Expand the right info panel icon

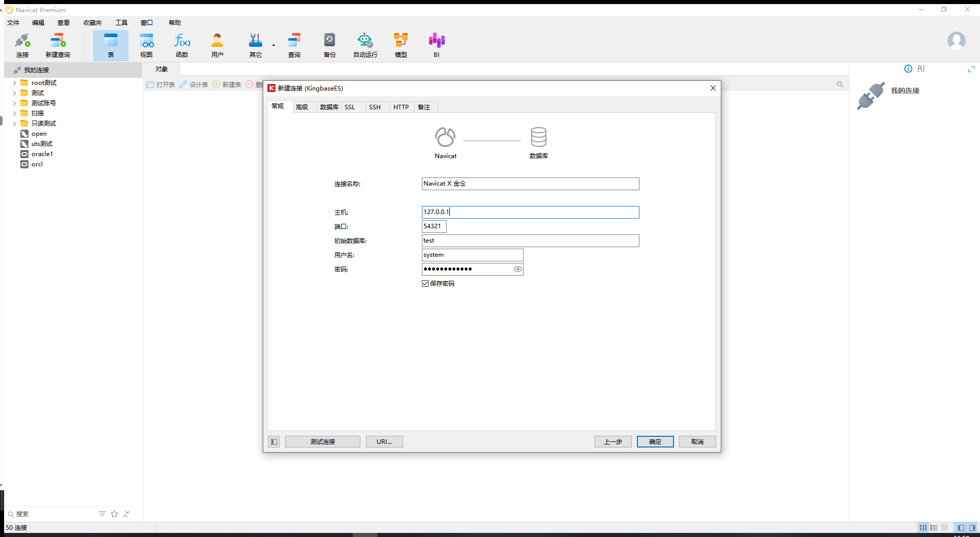[x=971, y=69]
